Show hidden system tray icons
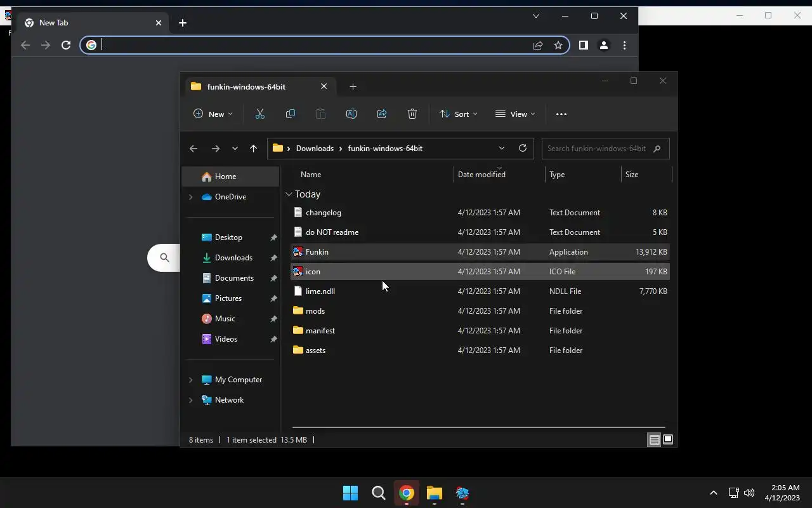This screenshot has height=508, width=812. (x=713, y=493)
